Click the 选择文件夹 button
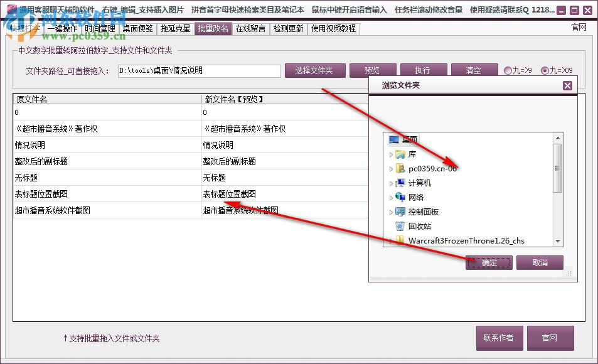Image resolution: width=598 pixels, height=364 pixels. click(x=316, y=71)
